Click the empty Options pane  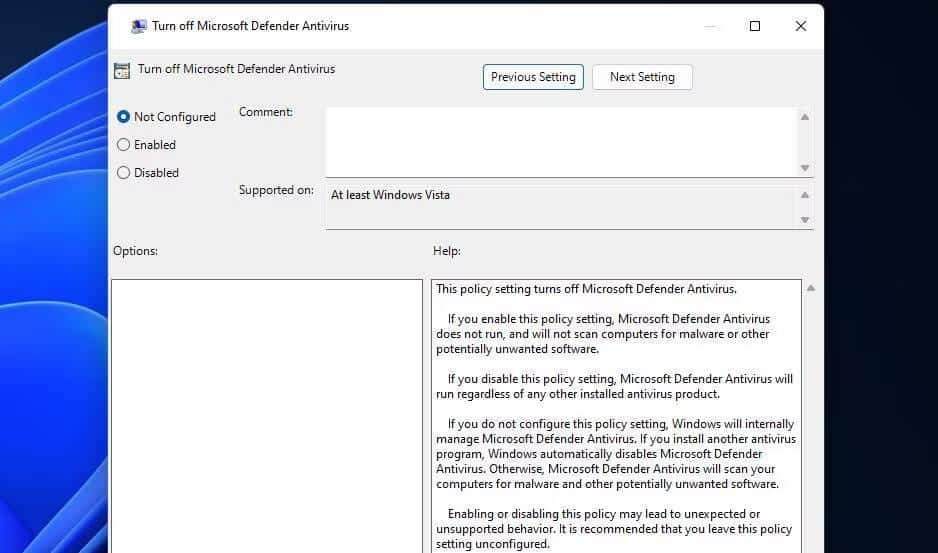click(x=267, y=416)
